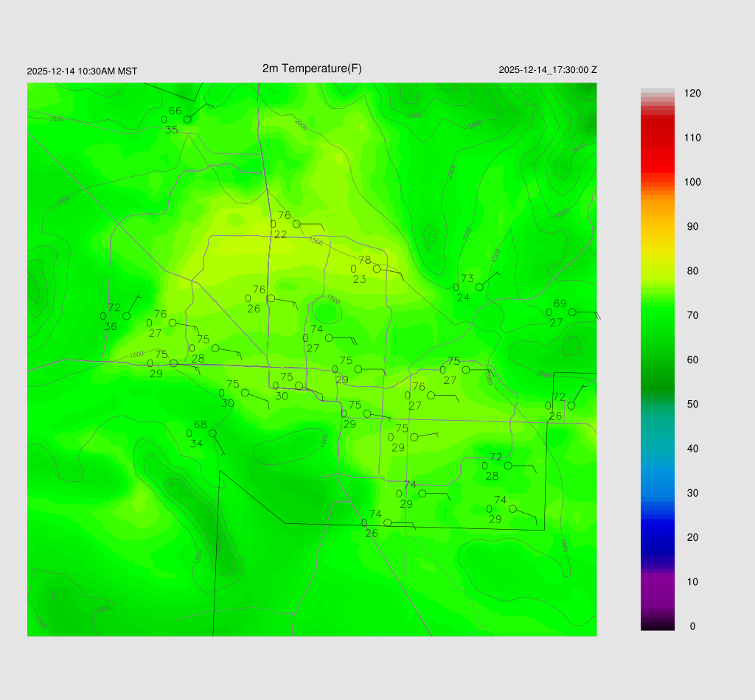The width and height of the screenshot is (755, 700).
Task: Click the 17:30:00 Z UTC timestamp
Action: tap(548, 70)
